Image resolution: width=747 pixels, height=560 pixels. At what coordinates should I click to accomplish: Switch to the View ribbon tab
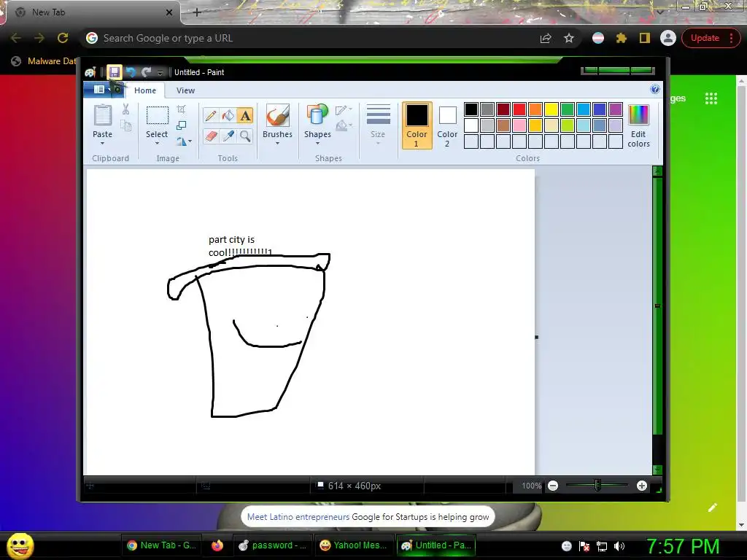tap(185, 90)
